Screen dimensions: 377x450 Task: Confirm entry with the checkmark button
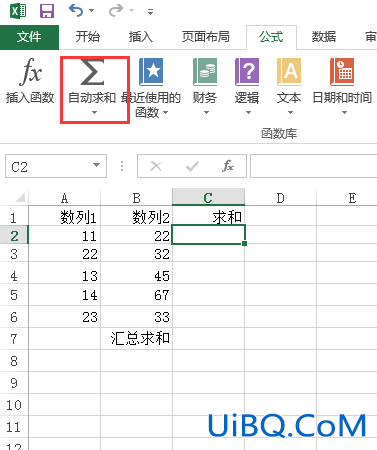[x=192, y=166]
